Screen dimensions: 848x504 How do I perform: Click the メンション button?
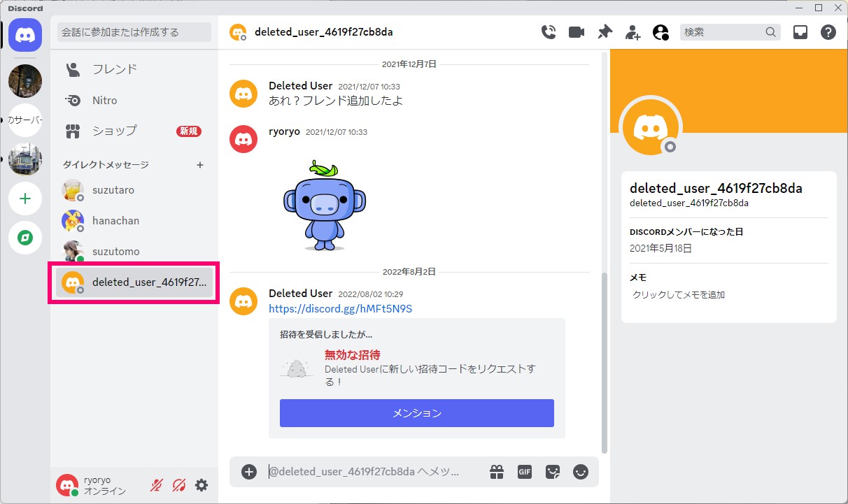click(x=417, y=413)
